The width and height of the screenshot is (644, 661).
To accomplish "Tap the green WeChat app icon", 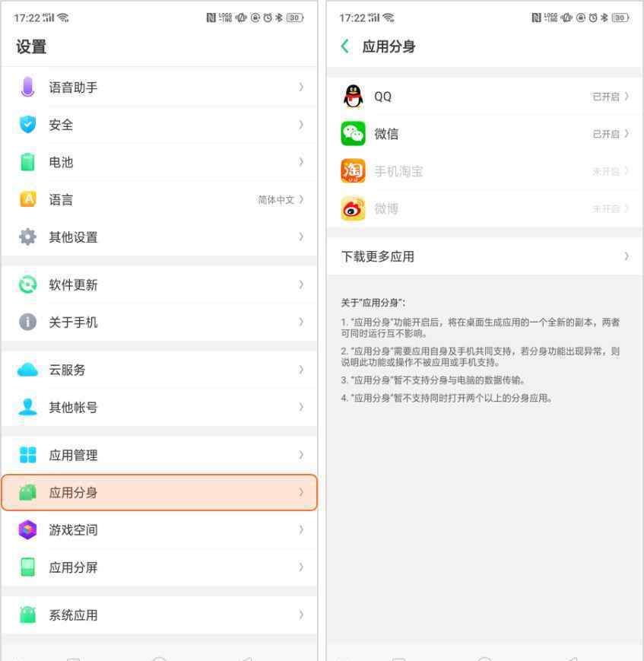I will coord(353,134).
